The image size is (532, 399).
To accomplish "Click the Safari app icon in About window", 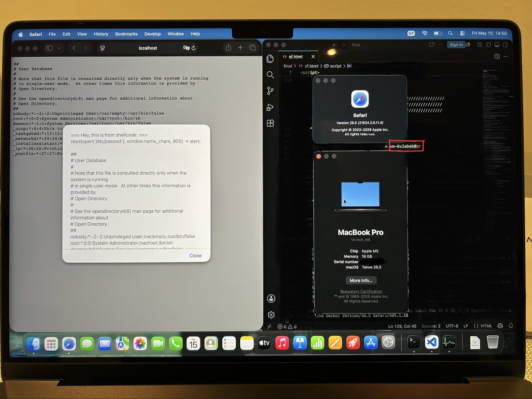I will pos(360,99).
